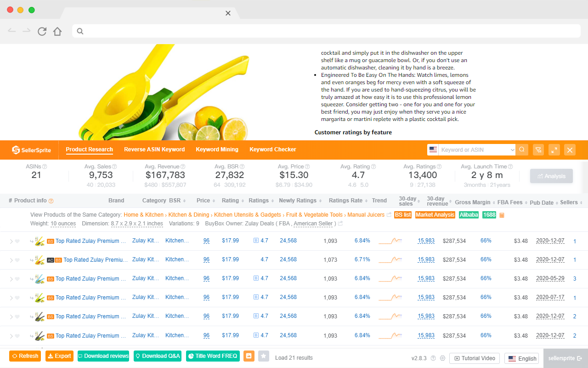The image size is (588, 368).
Task: Click the browser back arrow
Action: point(12,31)
